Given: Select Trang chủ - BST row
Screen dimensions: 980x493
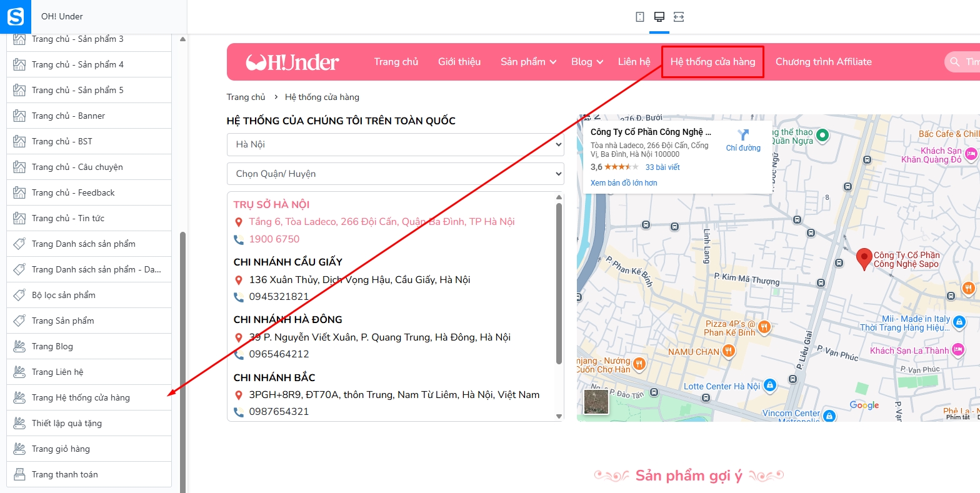Looking at the screenshot, I should pos(89,141).
